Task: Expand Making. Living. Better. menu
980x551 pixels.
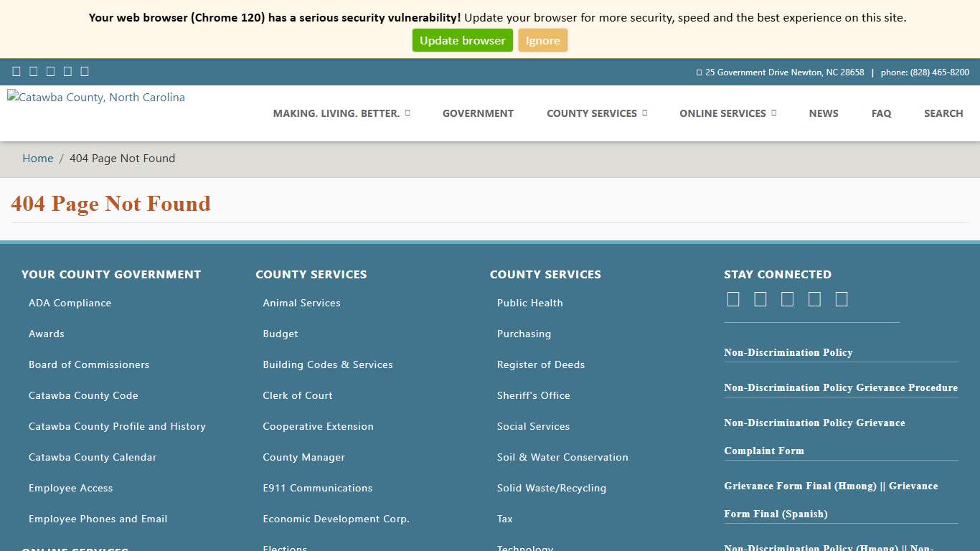Action: [x=341, y=113]
